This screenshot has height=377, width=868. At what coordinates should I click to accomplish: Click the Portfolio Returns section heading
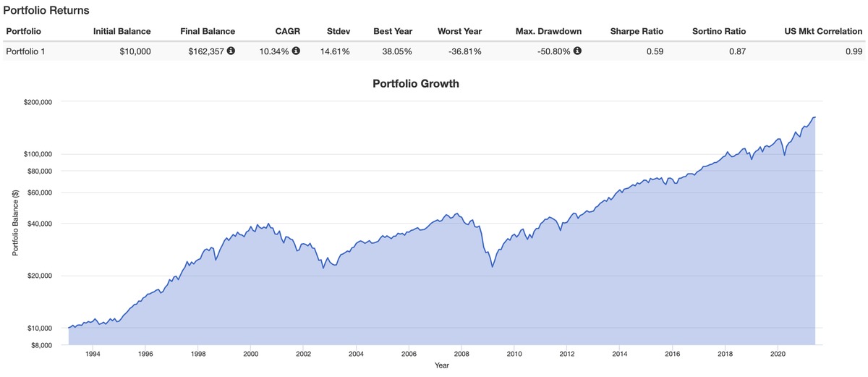46,12
